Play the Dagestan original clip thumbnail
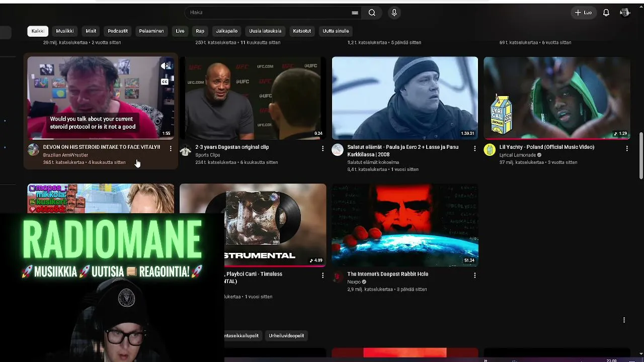This screenshot has width=644, height=362. coord(253,98)
